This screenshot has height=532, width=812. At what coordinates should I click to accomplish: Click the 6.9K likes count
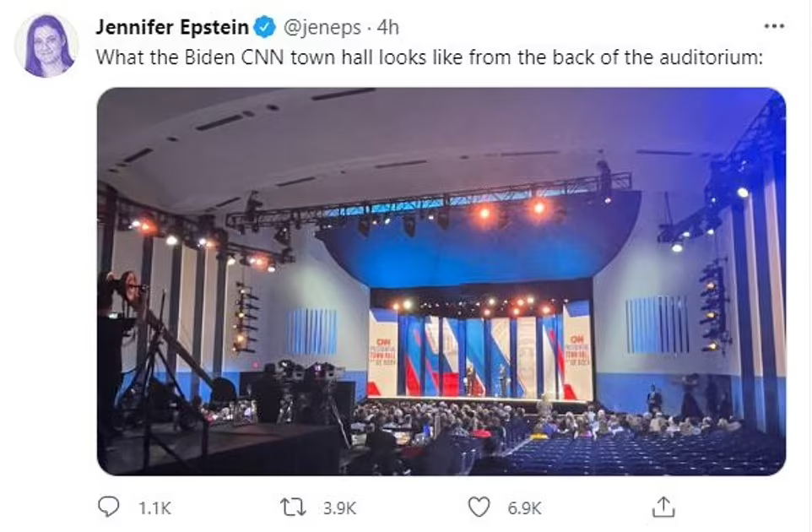click(x=523, y=508)
